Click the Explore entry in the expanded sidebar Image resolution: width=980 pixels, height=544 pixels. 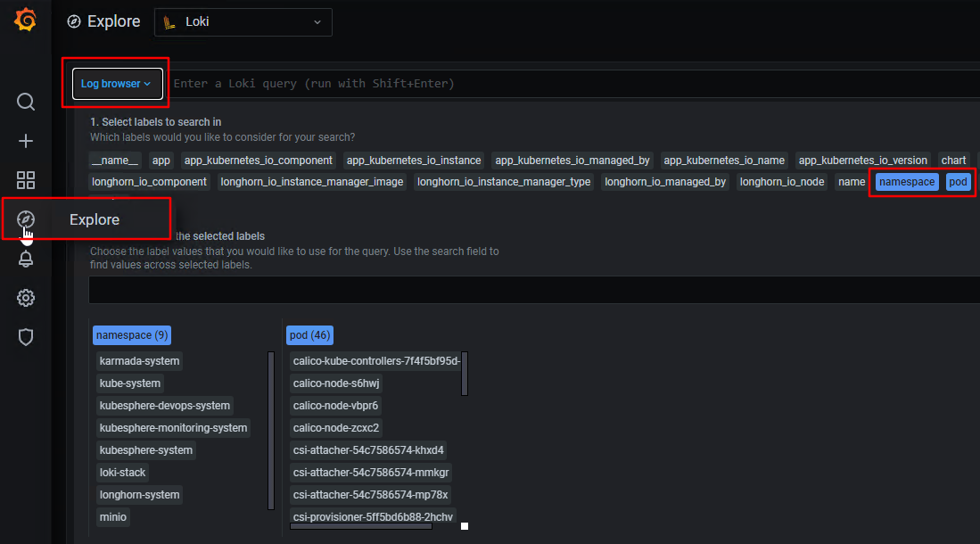click(x=95, y=218)
